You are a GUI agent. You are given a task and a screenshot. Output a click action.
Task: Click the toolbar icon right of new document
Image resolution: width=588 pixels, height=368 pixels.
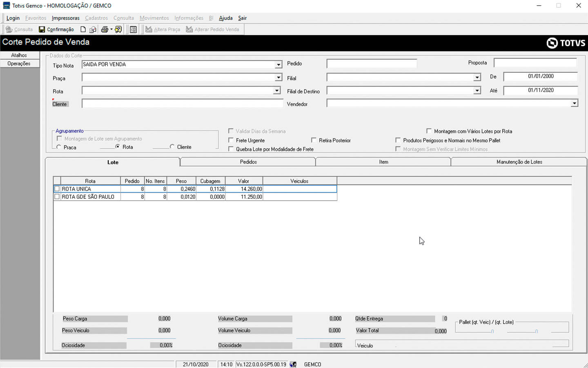tap(93, 29)
